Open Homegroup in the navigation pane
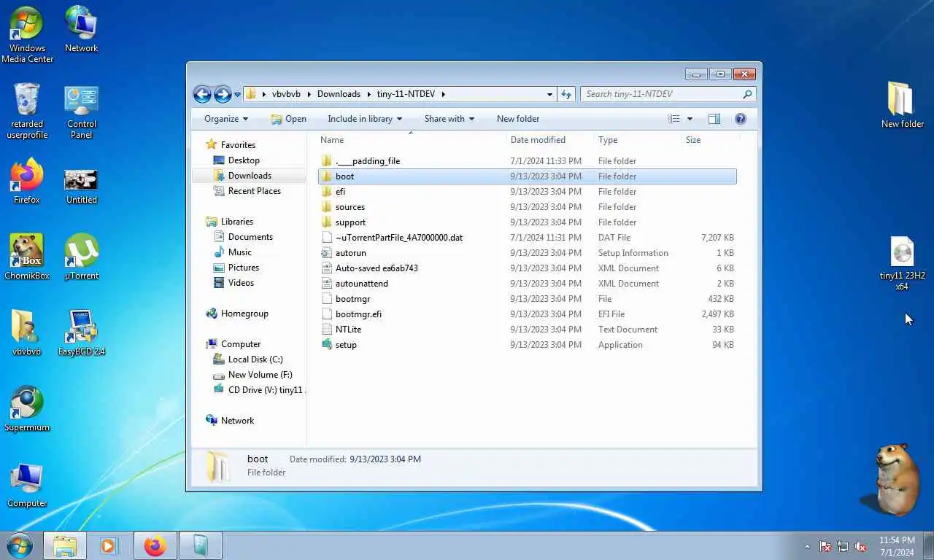 point(244,314)
